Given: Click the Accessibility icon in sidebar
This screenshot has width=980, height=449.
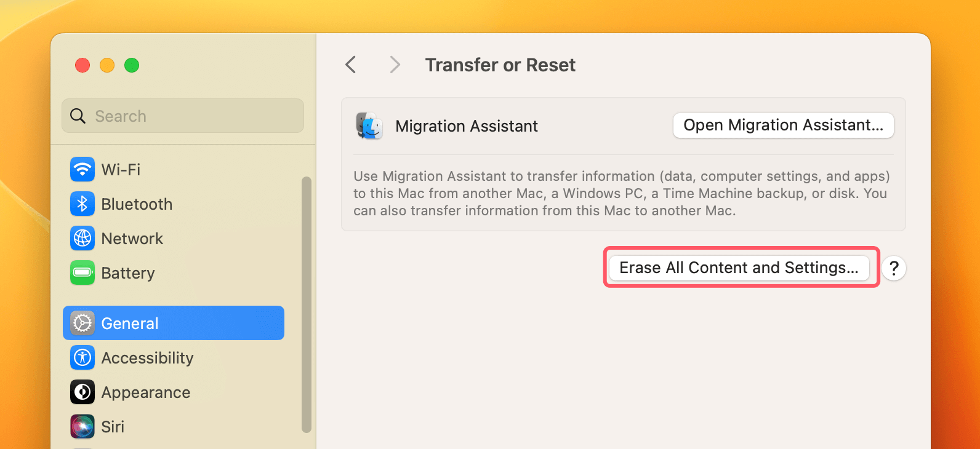Looking at the screenshot, I should click(x=82, y=357).
